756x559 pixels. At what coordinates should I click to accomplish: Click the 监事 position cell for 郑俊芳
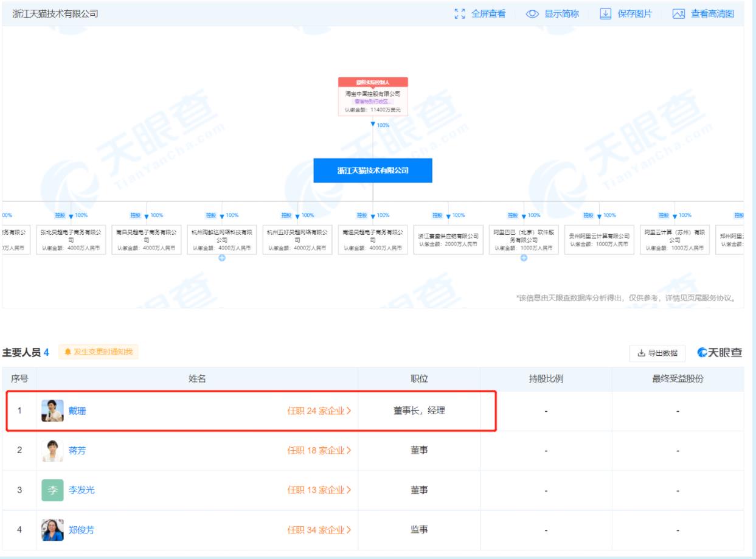click(420, 529)
